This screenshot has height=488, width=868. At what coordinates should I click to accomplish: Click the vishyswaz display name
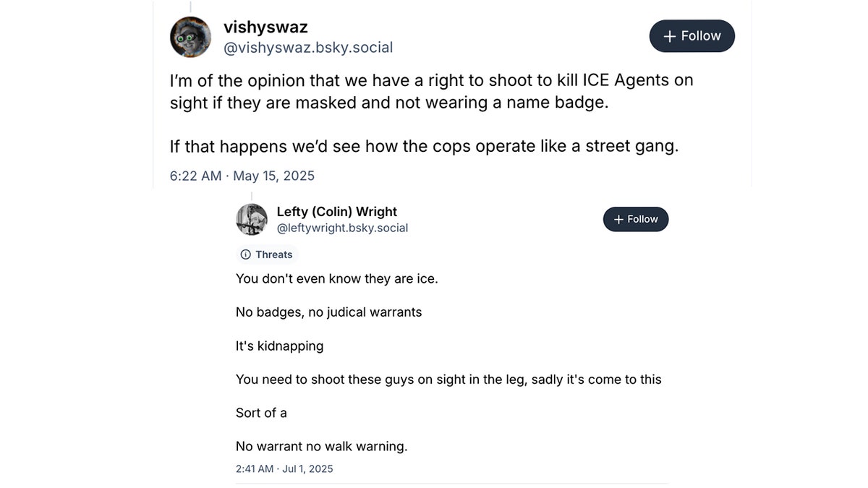pyautogui.click(x=265, y=27)
